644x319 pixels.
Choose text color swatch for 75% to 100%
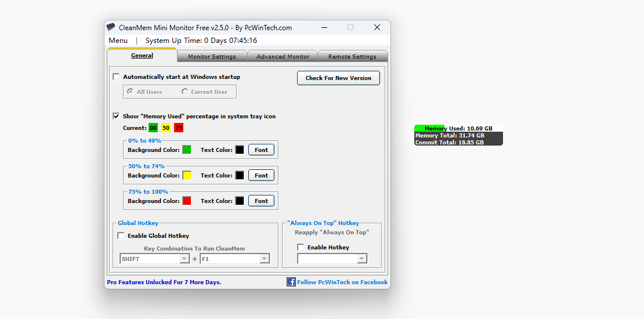pyautogui.click(x=240, y=201)
